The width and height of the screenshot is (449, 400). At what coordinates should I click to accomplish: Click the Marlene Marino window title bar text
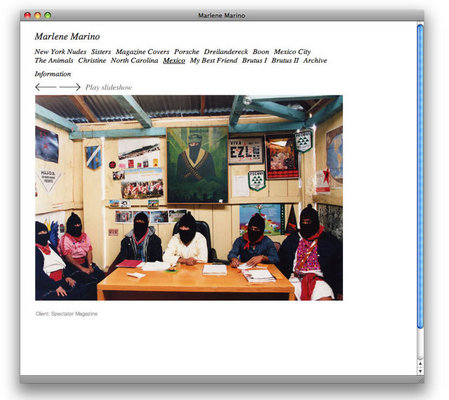[x=222, y=15]
